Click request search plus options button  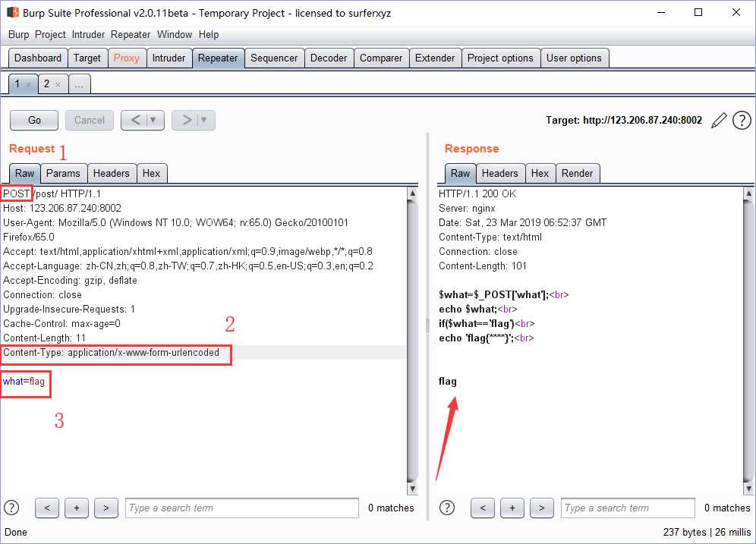[77, 508]
